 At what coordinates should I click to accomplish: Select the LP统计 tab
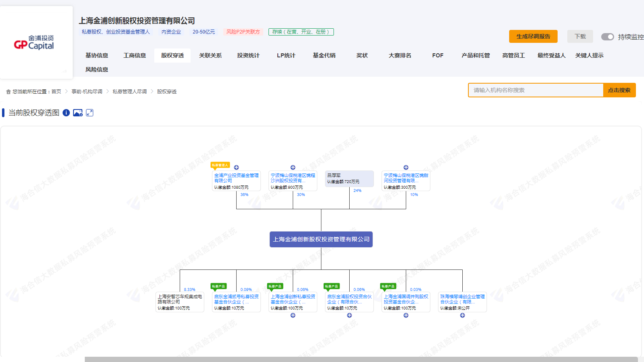[x=286, y=55]
